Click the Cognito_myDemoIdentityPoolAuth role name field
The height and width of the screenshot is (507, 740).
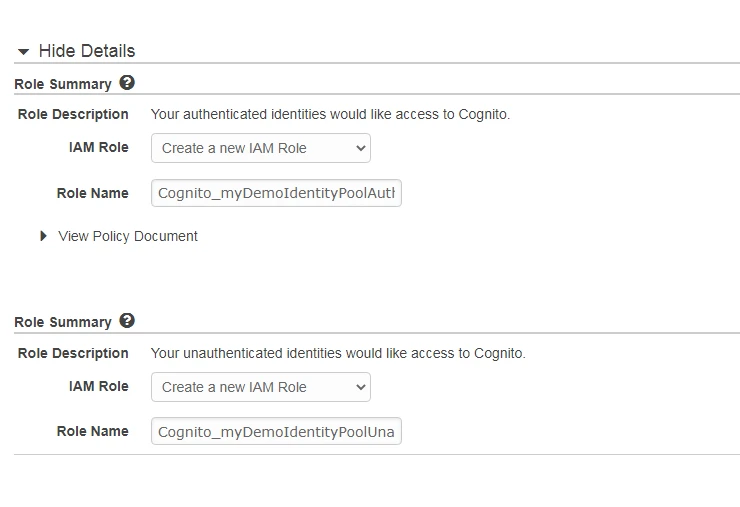(x=276, y=193)
